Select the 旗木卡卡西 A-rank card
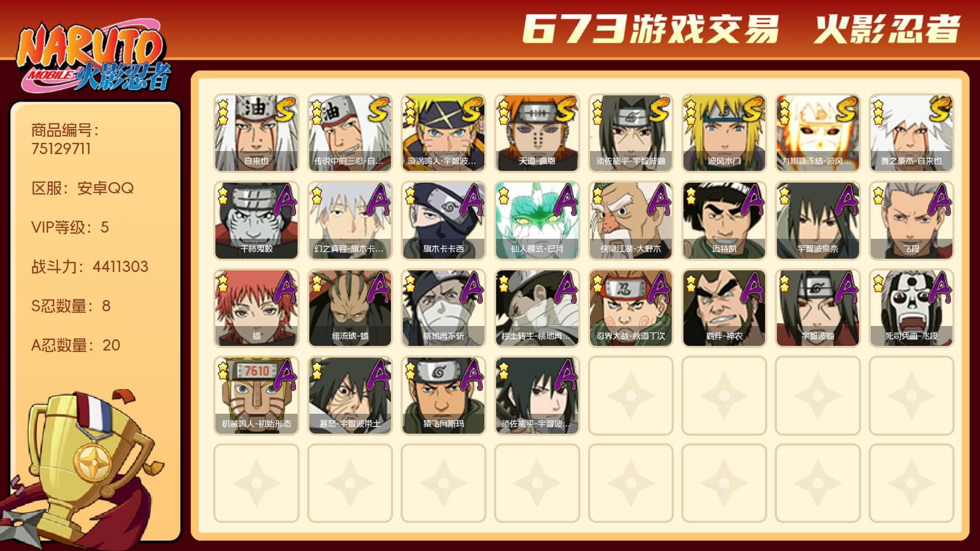The image size is (980, 551). click(443, 220)
